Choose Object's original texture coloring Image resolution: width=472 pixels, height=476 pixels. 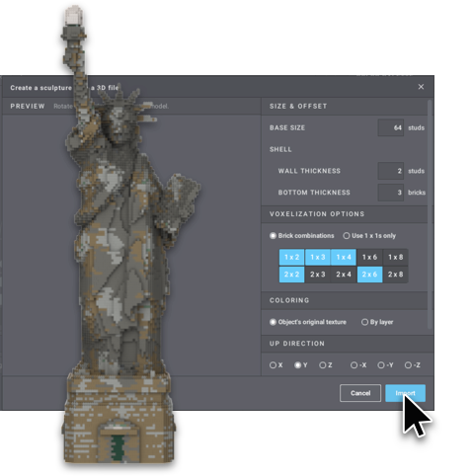pos(308,322)
